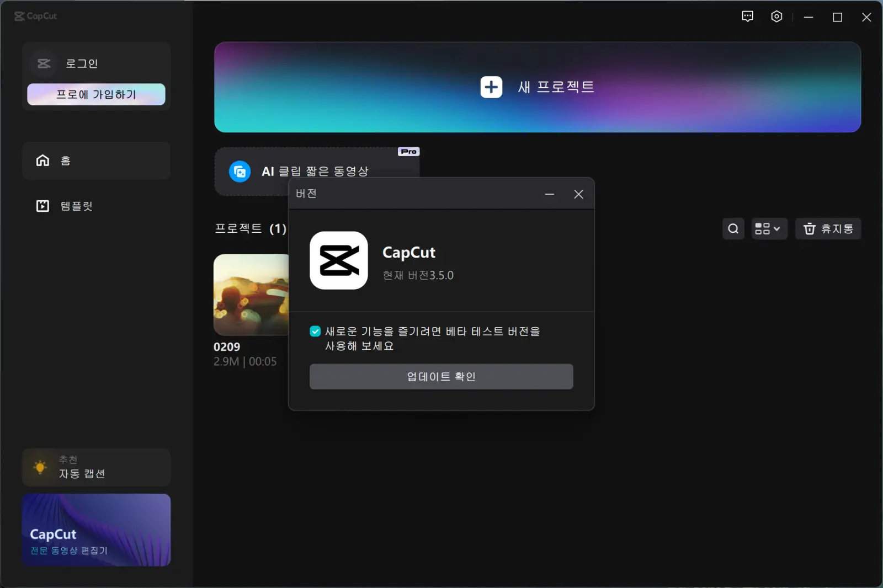Minimize the 버전 dialog
The width and height of the screenshot is (883, 588).
pos(550,194)
